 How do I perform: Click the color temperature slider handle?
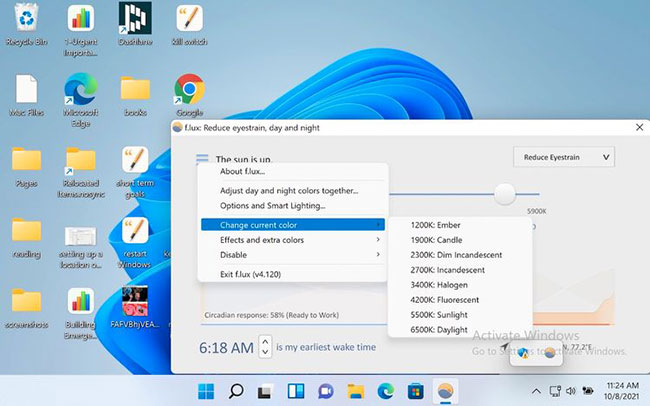point(504,194)
